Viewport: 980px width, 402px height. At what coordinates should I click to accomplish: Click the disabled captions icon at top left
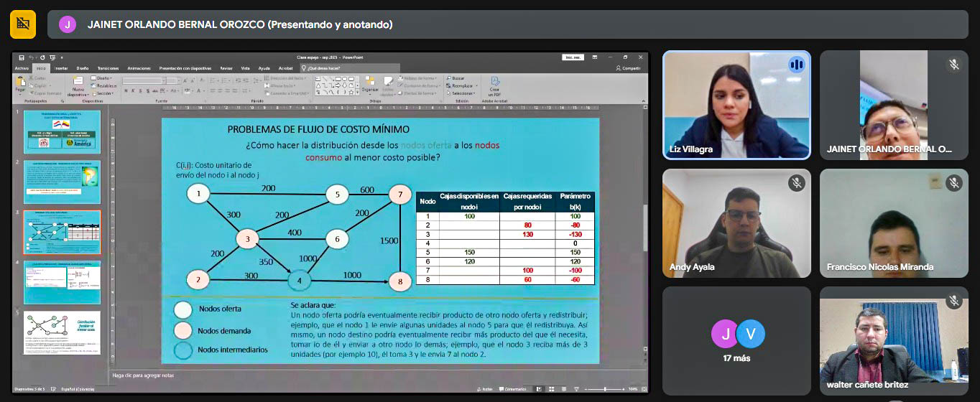click(x=23, y=24)
